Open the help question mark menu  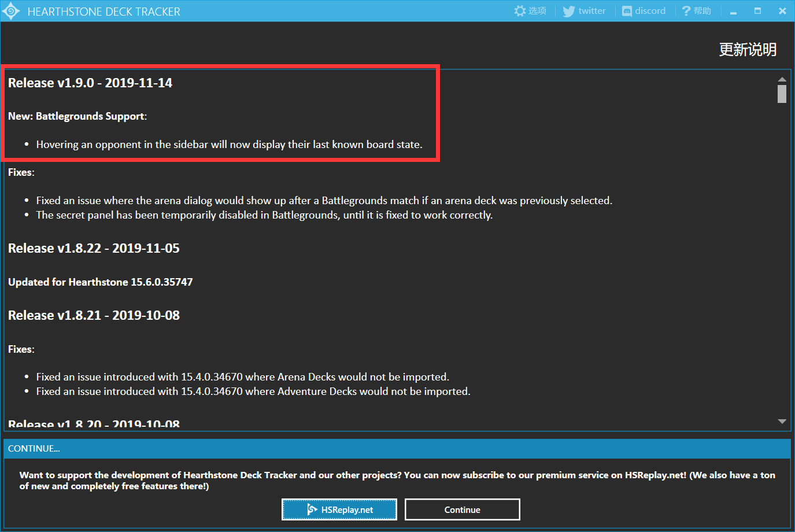(697, 11)
